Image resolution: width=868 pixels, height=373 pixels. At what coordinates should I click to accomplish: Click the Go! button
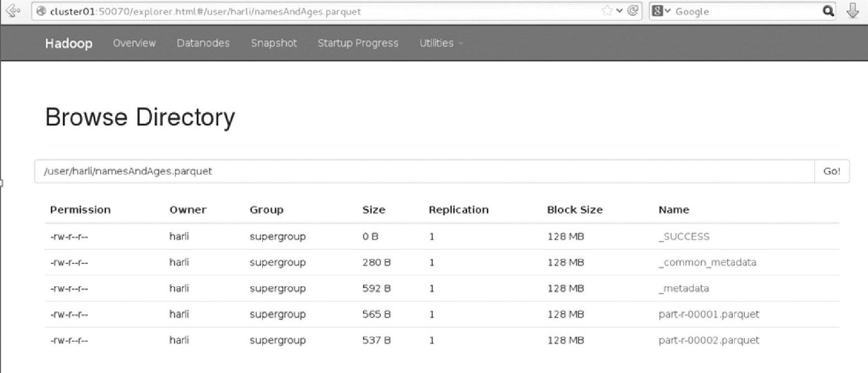pyautogui.click(x=832, y=171)
